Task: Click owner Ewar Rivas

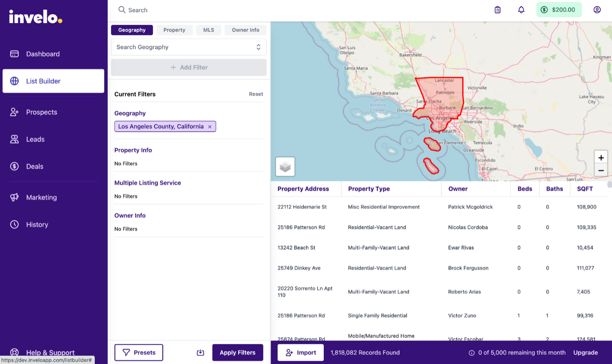Action: coord(460,248)
